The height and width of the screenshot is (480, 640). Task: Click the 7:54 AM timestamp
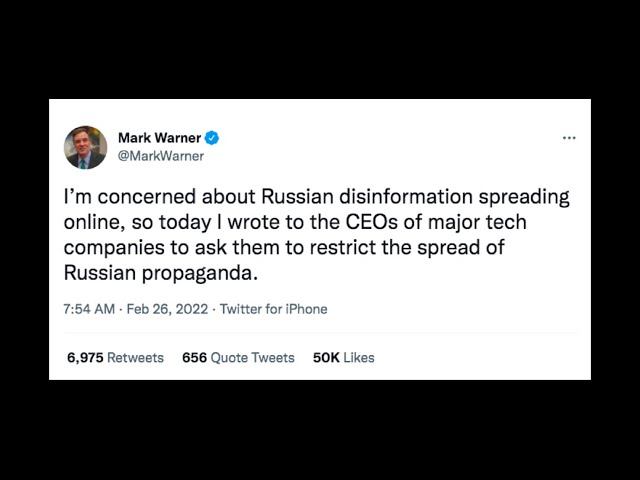(91, 309)
